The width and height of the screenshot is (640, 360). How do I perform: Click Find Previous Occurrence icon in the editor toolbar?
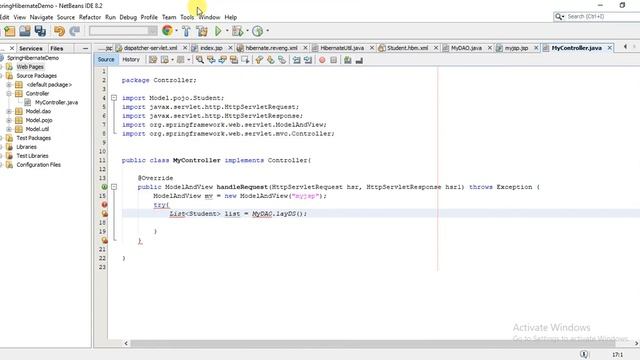[x=211, y=60]
